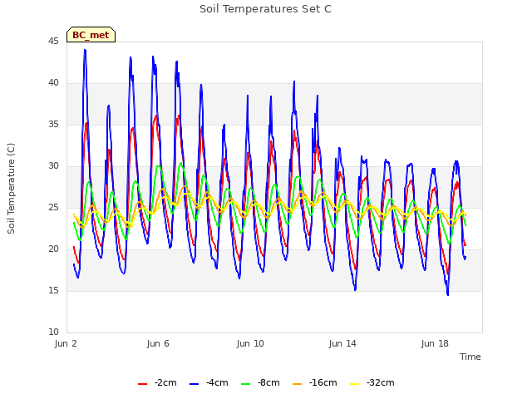Screen dimensions: 532x399
Task: Click the yellow -32cm legend color marker
Action: [354, 384]
